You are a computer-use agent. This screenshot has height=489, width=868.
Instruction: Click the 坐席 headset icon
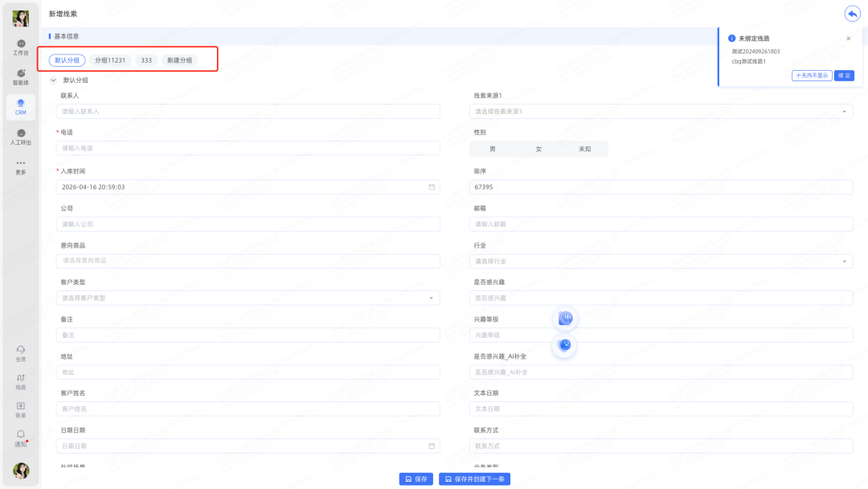coord(21,353)
